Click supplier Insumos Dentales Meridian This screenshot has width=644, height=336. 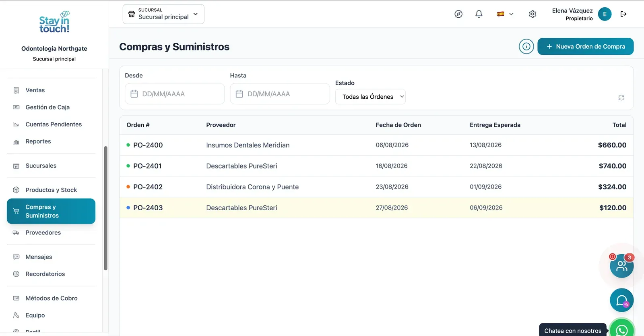pyautogui.click(x=248, y=145)
